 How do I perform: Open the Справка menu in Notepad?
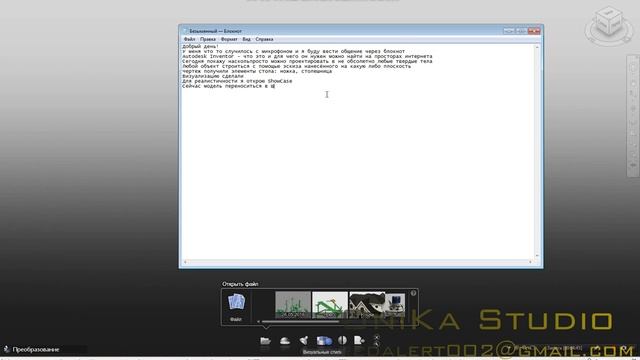264,39
